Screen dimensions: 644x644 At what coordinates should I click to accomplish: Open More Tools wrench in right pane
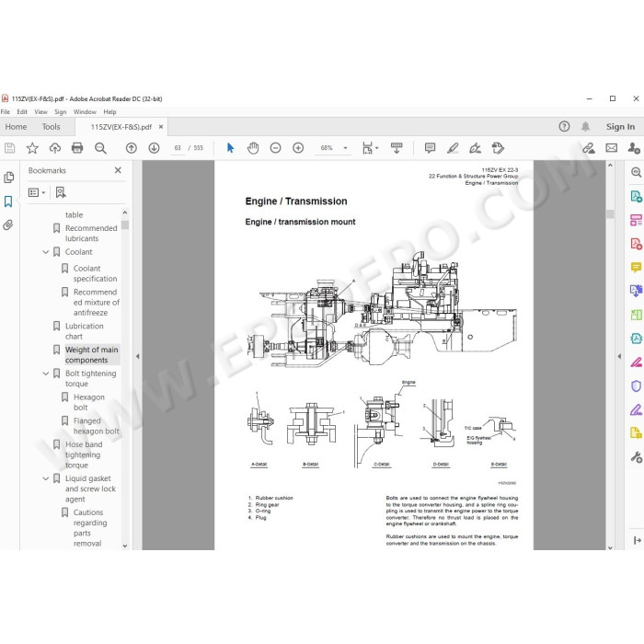point(636,456)
